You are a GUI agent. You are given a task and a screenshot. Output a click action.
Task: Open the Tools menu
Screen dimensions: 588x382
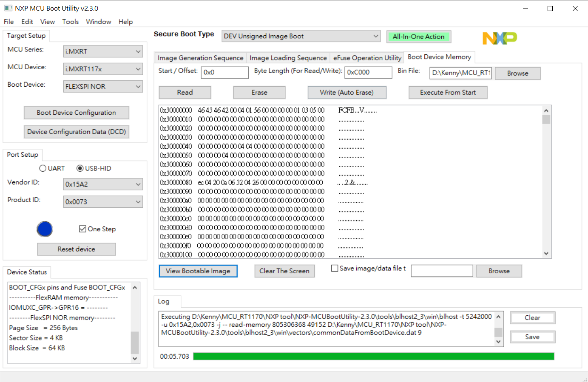point(70,22)
